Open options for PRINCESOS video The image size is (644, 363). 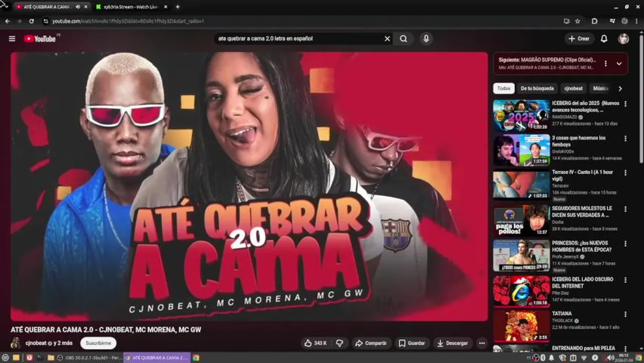pos(625,243)
